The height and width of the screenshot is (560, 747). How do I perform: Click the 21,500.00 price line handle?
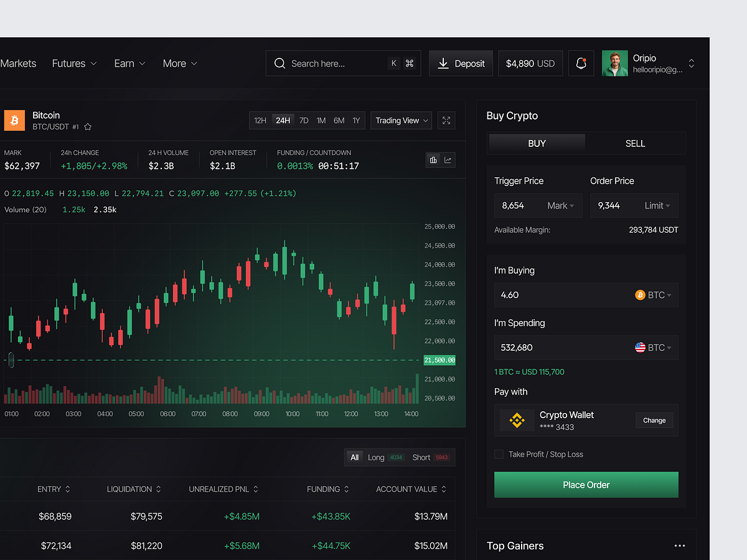(10, 360)
